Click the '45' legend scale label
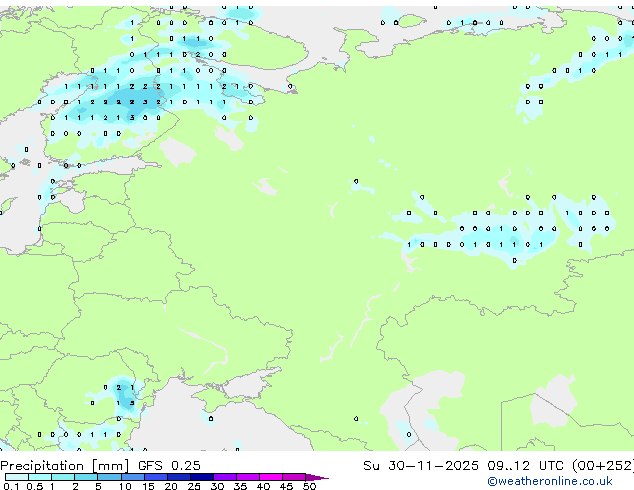 pyautogui.click(x=286, y=486)
